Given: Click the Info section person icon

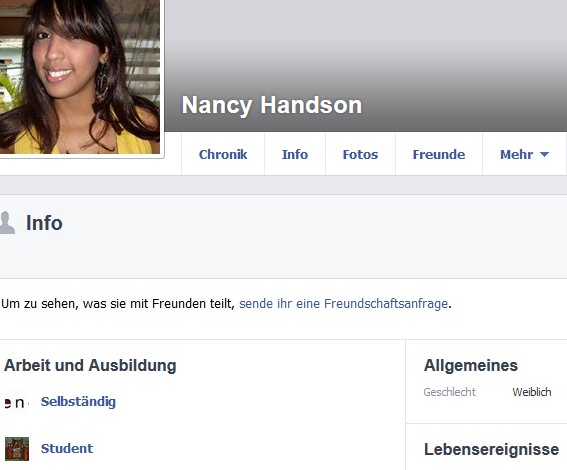Looking at the screenshot, I should [x=7, y=223].
